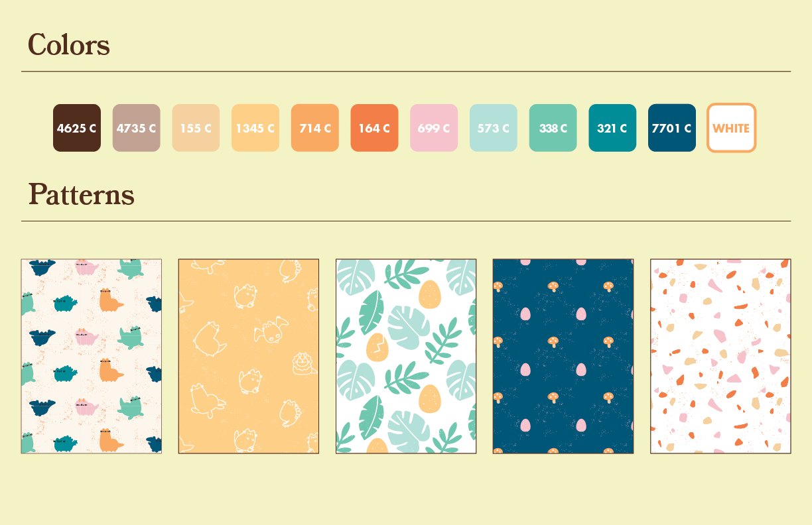Click the green 338 C swatch
Screen dimensions: 812x525
553,128
